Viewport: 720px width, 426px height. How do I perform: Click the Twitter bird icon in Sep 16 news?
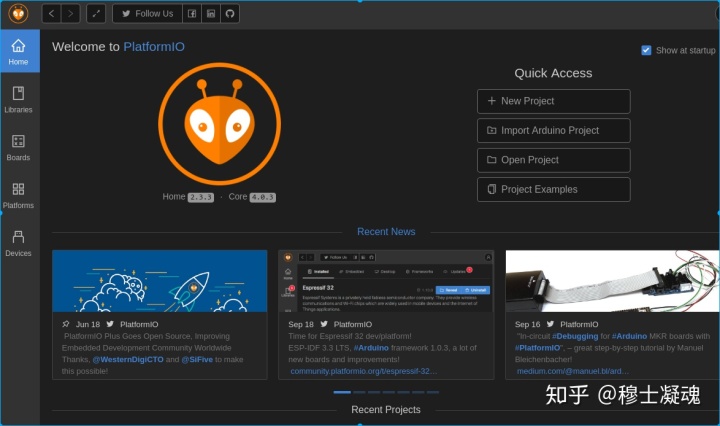(x=551, y=324)
